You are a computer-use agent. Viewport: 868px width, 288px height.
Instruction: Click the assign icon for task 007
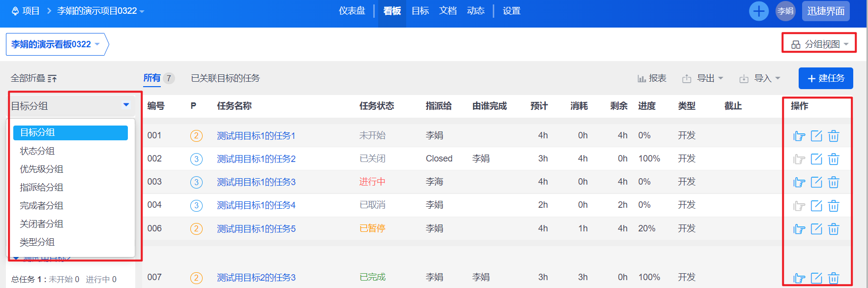point(799,278)
